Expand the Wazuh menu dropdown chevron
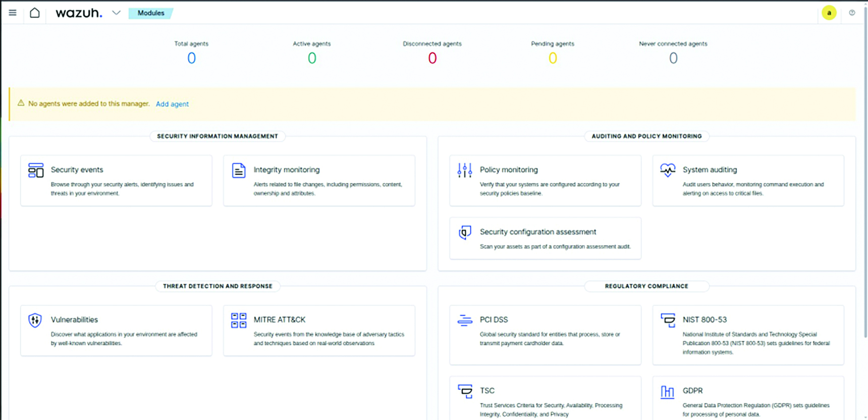The image size is (868, 420). 116,13
